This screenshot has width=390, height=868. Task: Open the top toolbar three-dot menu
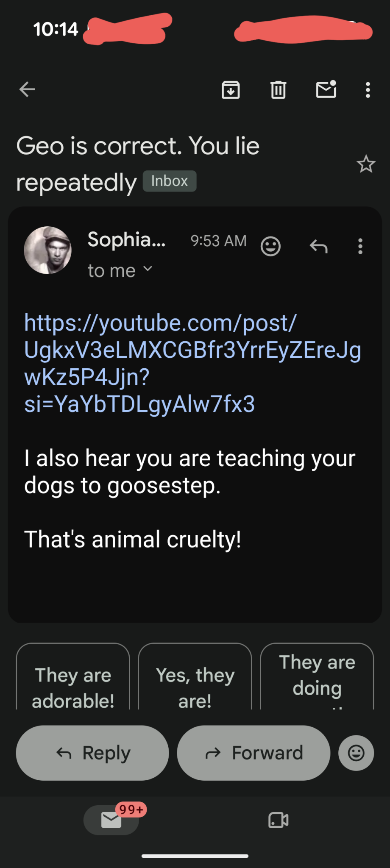point(368,90)
